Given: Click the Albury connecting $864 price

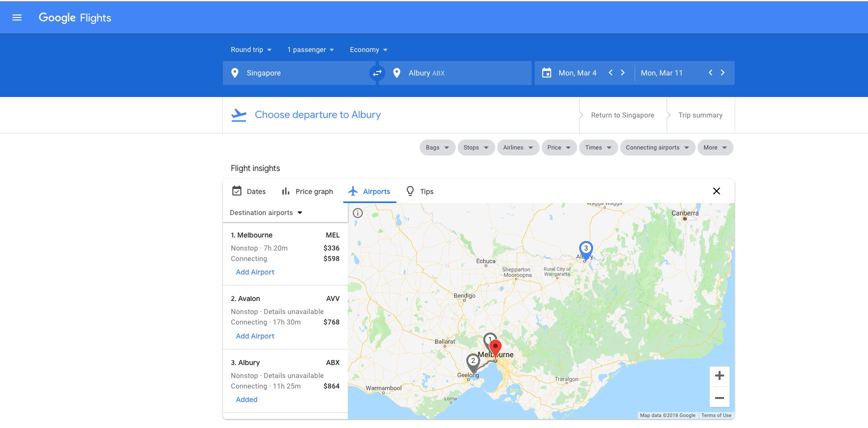Looking at the screenshot, I should coord(331,386).
